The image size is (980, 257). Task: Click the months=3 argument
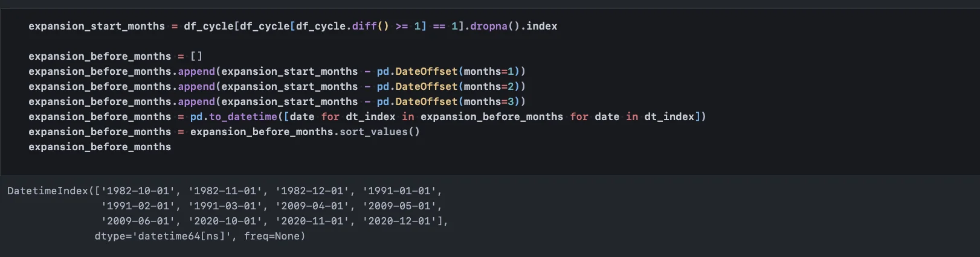tap(488, 101)
